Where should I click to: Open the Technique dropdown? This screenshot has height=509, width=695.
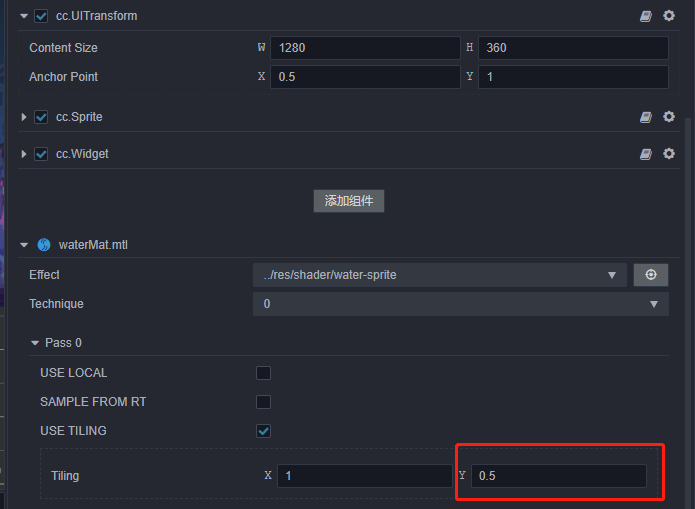tap(461, 304)
